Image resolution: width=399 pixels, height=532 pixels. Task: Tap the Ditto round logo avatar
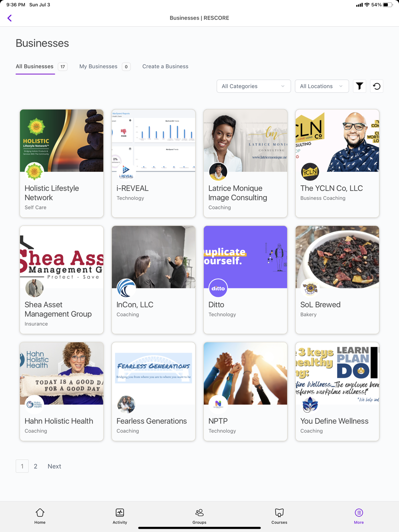[x=218, y=288]
